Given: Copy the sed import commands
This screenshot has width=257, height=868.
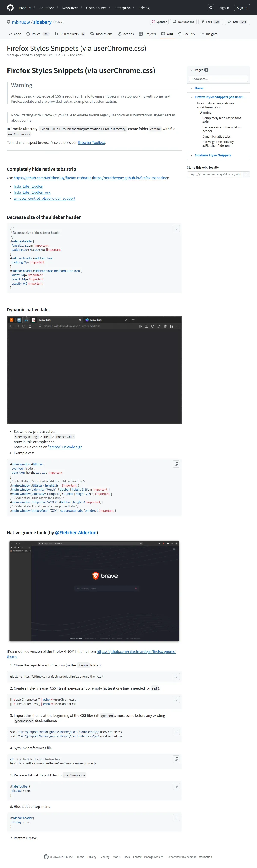Looking at the screenshot, I should [x=176, y=731].
